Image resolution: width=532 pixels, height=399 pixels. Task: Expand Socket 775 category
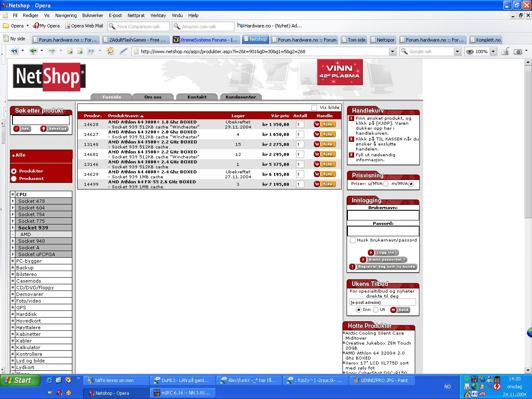[13, 221]
